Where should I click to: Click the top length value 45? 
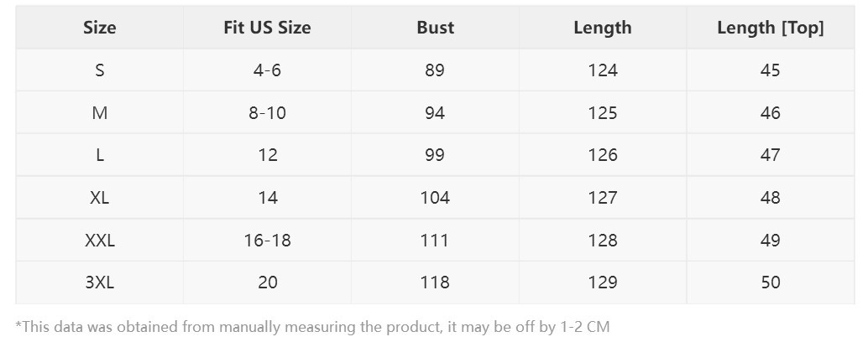click(770, 70)
